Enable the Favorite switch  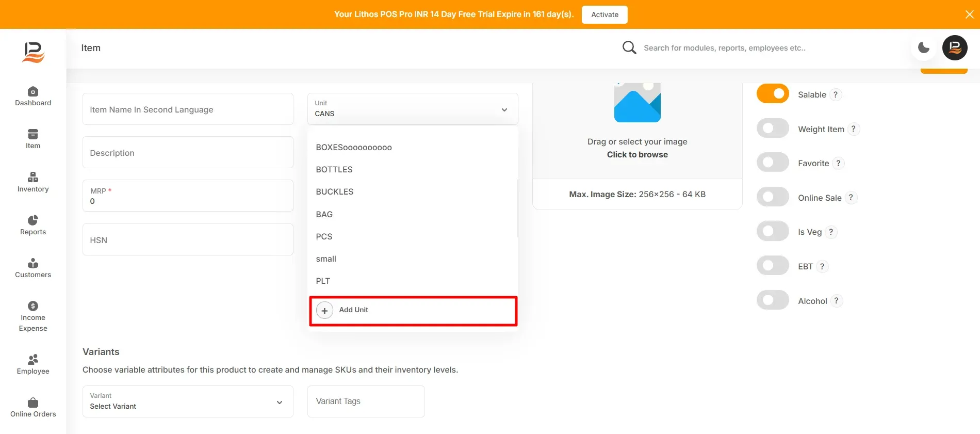(773, 162)
